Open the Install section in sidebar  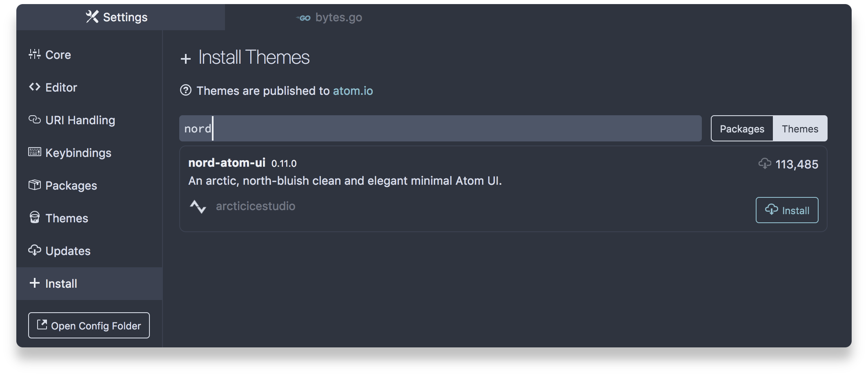coord(89,284)
